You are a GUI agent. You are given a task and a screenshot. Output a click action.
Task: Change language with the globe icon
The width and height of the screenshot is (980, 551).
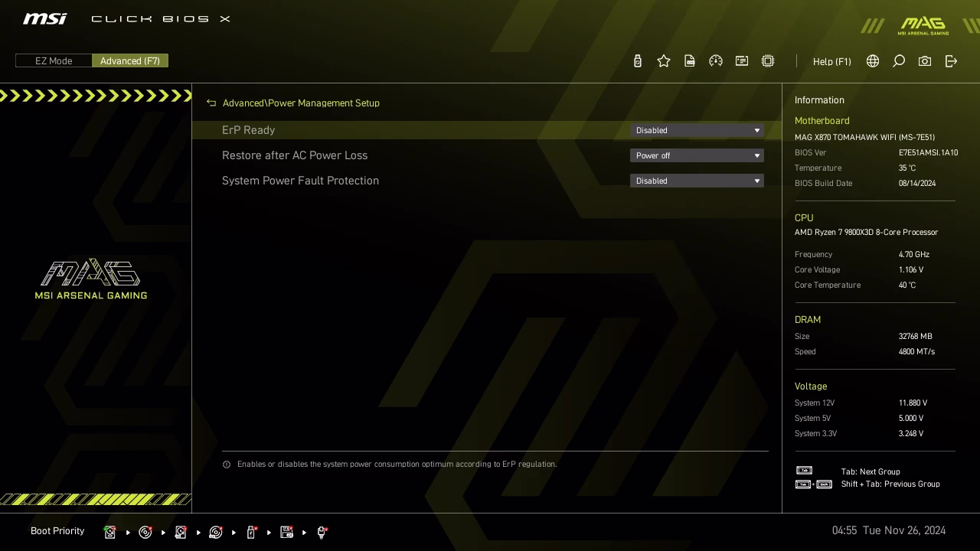click(873, 61)
